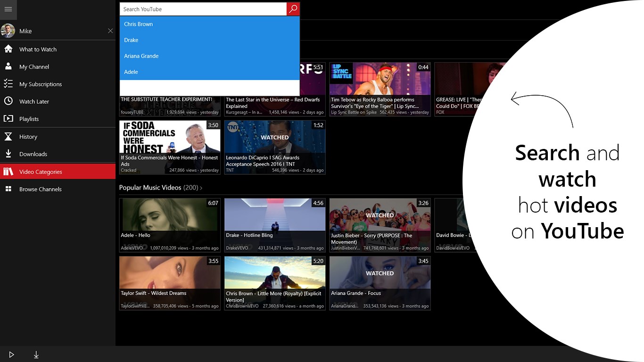Play Ariana Grande - Focus video
Viewport: 644px width, 362px height.
point(380,283)
